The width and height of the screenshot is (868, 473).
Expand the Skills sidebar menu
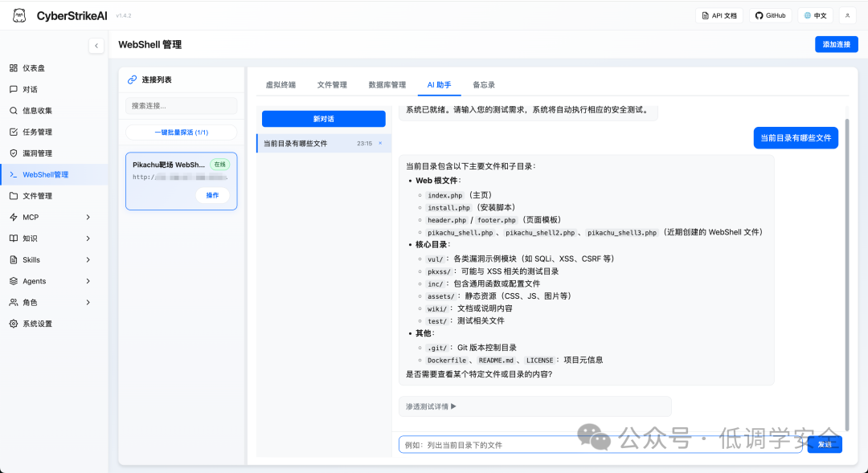click(55, 260)
